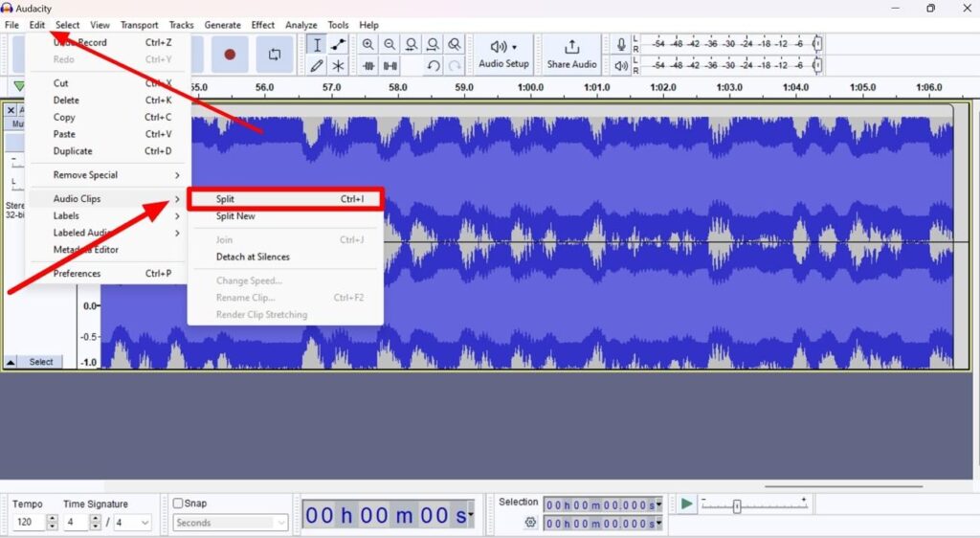Open the selection end time format arrow
This screenshot has width=980, height=538.
tap(658, 523)
